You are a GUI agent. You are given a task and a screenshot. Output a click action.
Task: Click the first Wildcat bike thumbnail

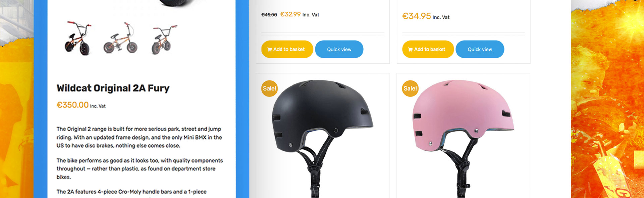coord(78,38)
